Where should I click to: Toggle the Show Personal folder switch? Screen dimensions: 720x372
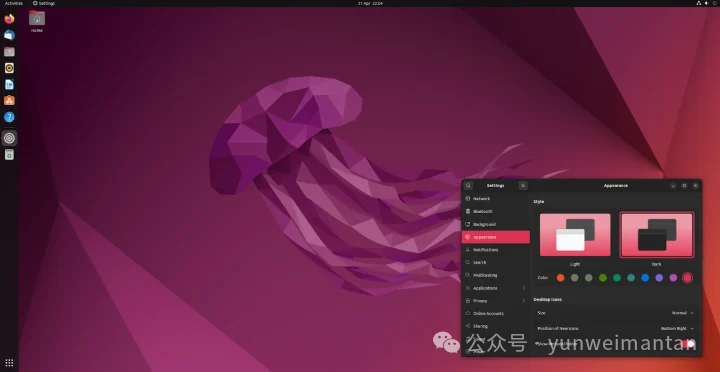[687, 344]
